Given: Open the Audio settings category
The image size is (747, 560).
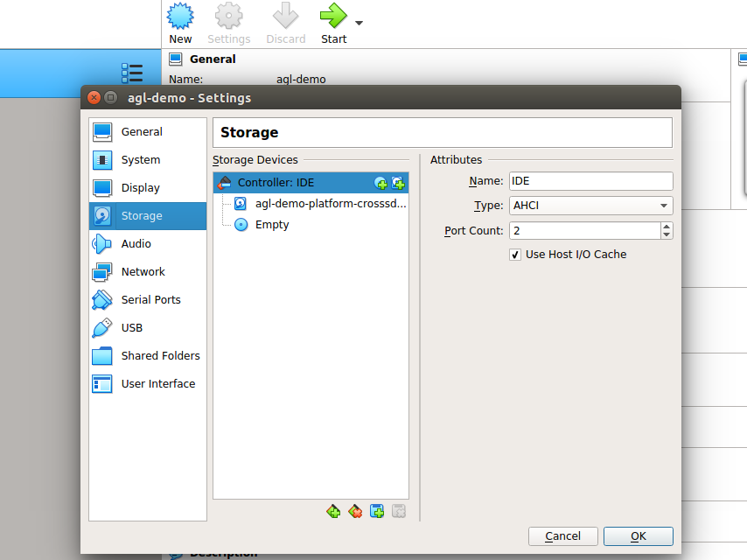Looking at the screenshot, I should click(148, 244).
